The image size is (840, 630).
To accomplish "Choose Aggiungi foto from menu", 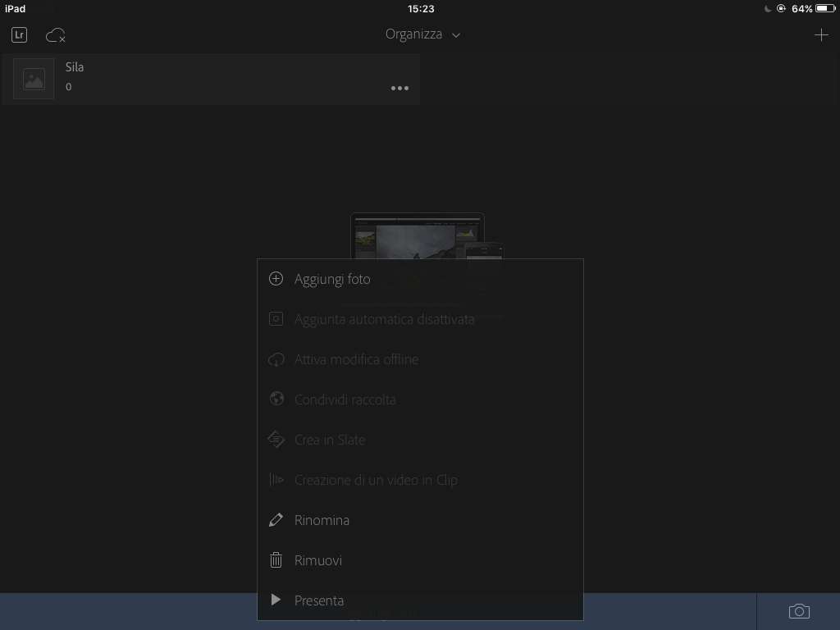I will pyautogui.click(x=420, y=279).
